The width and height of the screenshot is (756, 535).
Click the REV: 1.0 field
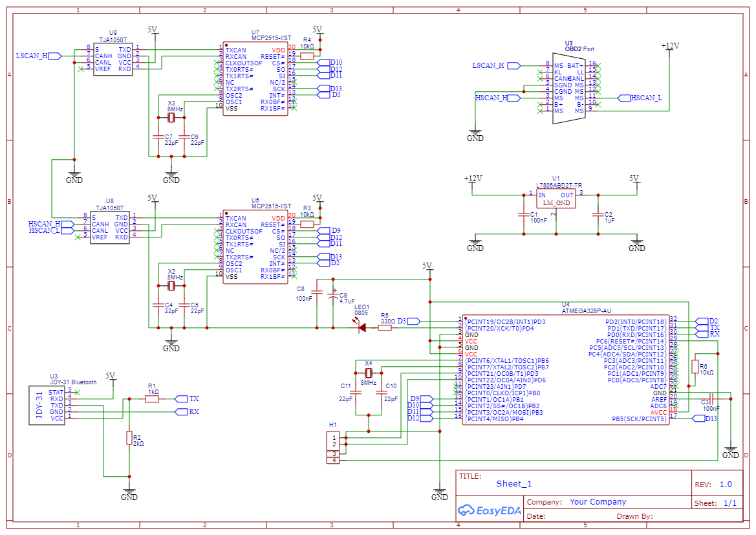pyautogui.click(x=715, y=483)
